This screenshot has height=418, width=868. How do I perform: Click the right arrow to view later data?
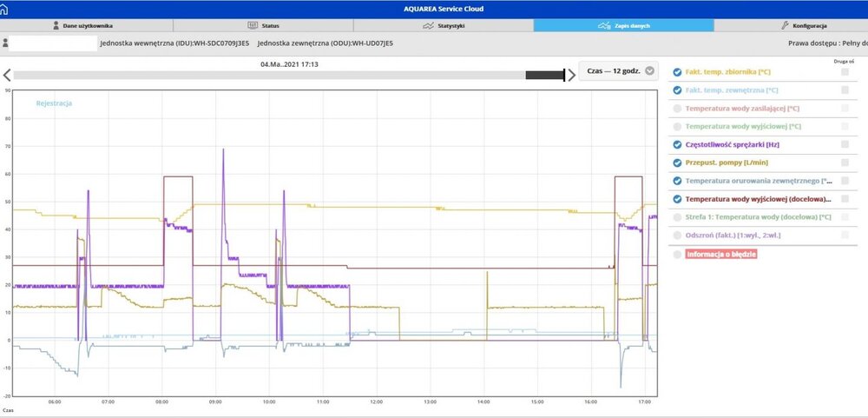(x=571, y=75)
